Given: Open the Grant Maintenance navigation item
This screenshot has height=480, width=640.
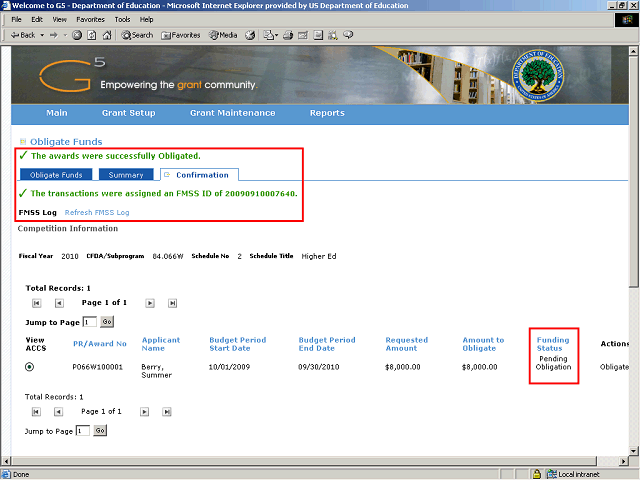Looking at the screenshot, I should pos(233,113).
